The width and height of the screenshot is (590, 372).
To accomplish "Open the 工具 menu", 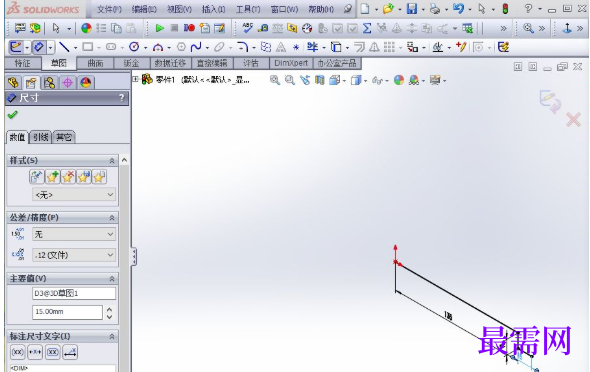I will click(248, 9).
